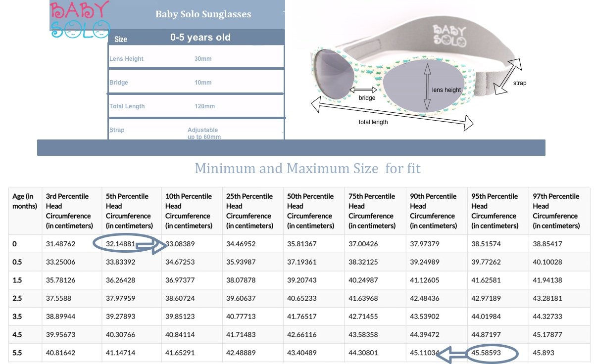Click the '90th Percentile Head Circumference' header
The width and height of the screenshot is (594, 364).
[434, 211]
